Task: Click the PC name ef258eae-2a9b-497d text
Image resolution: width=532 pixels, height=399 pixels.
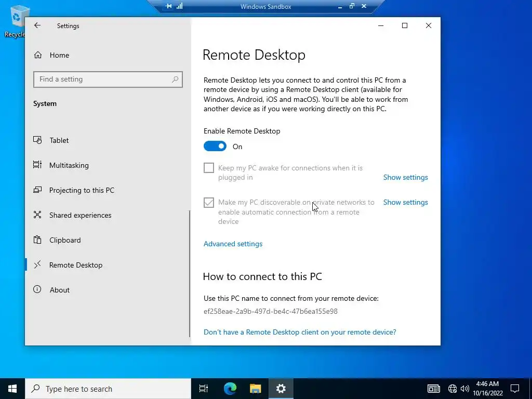Action: tap(270, 311)
